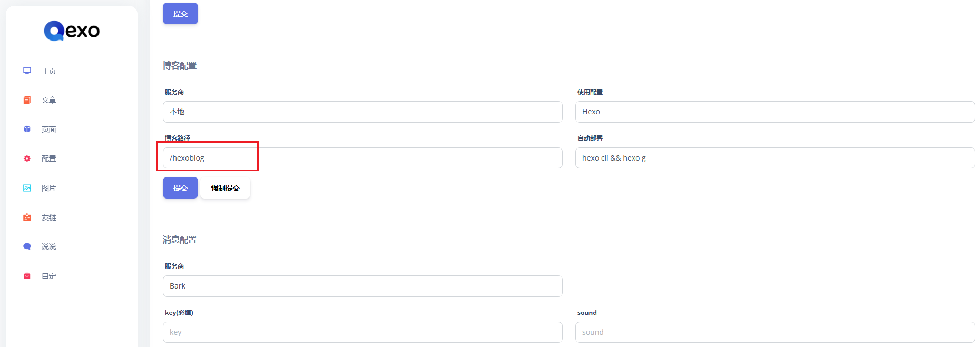Click the 文章 article icon in sidebar
Image resolution: width=980 pixels, height=347 pixels.
[x=27, y=100]
